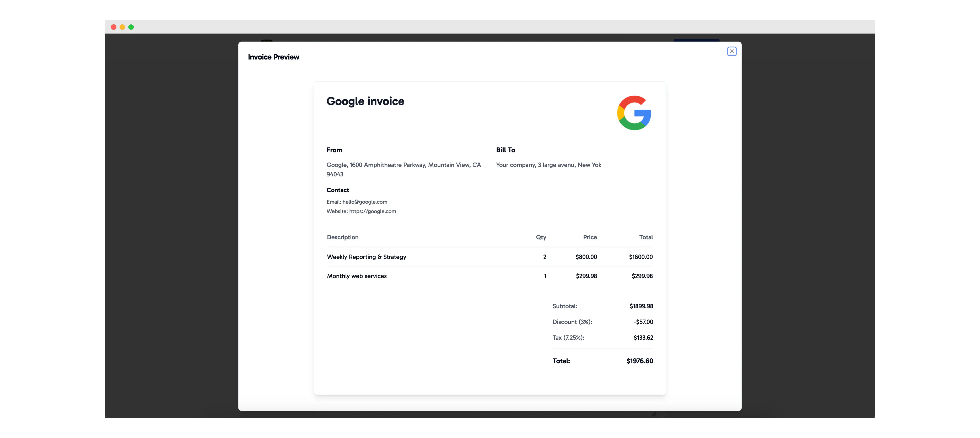Viewport: 980px width, 438px height.
Task: Click the 'Bill To' section label
Action: click(x=505, y=150)
